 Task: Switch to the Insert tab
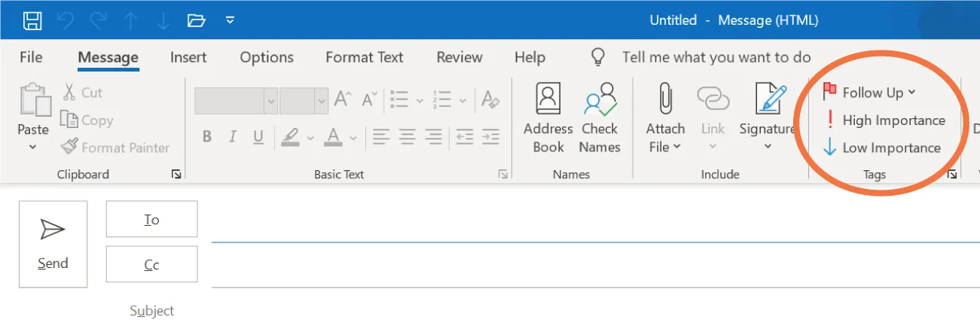click(x=189, y=57)
